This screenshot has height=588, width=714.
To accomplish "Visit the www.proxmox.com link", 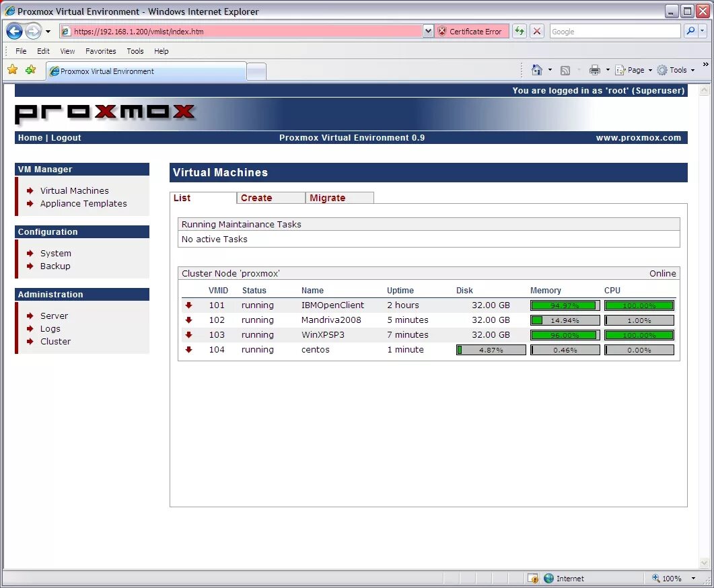I will tap(639, 137).
